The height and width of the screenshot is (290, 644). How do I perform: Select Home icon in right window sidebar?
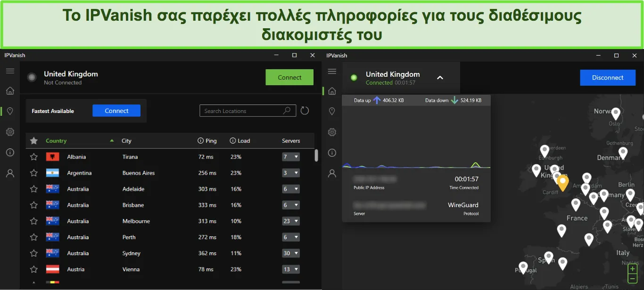(x=332, y=91)
